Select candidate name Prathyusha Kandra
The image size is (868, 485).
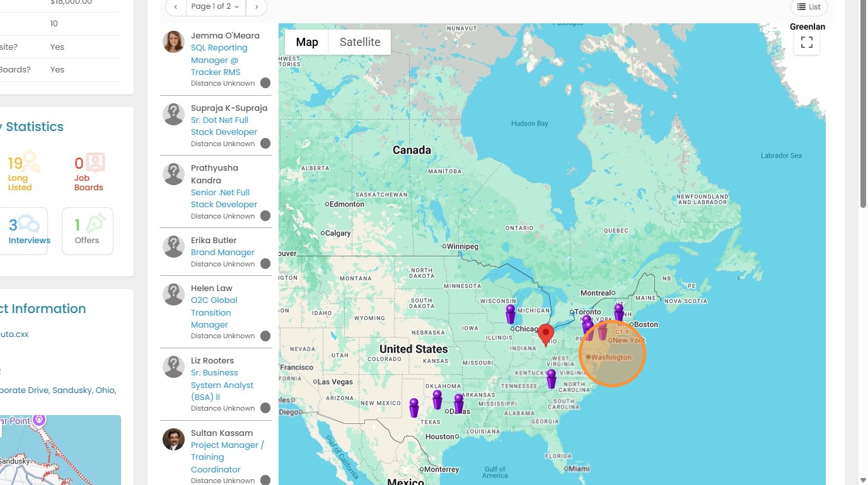(x=214, y=174)
